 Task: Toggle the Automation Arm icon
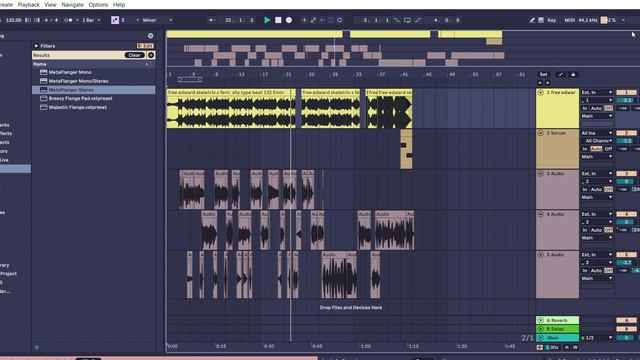coord(313,20)
